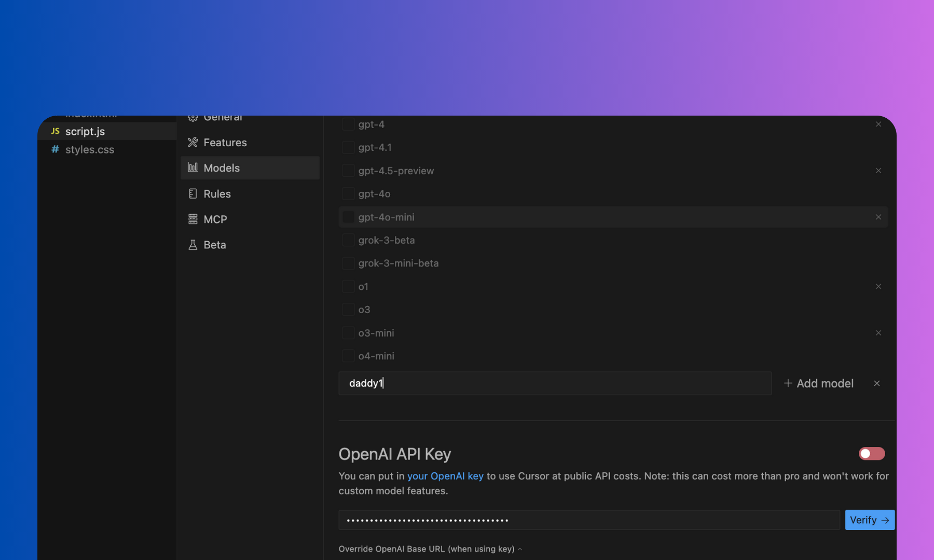Enable the grok-3-mini-beta model checkbox
The width and height of the screenshot is (934, 560).
click(x=348, y=263)
